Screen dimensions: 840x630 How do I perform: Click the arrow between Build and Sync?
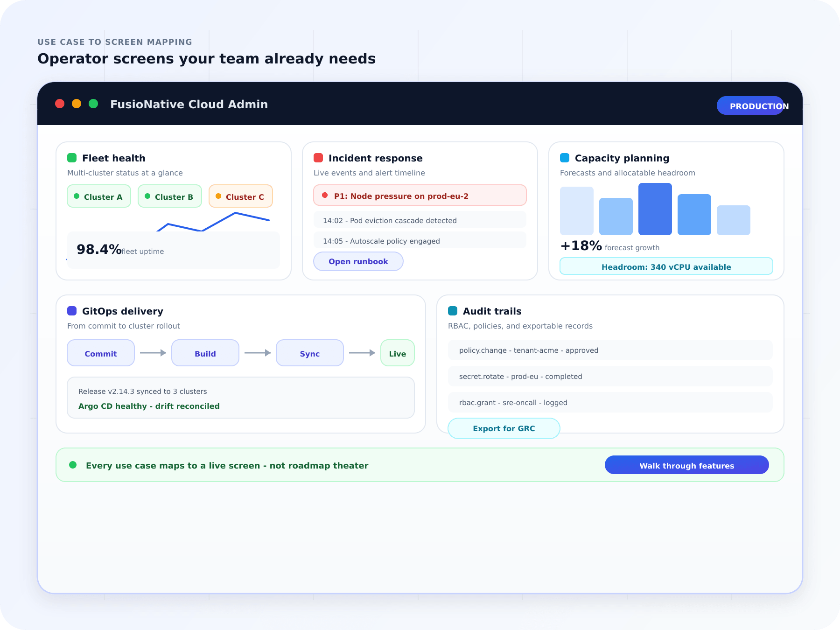click(258, 353)
